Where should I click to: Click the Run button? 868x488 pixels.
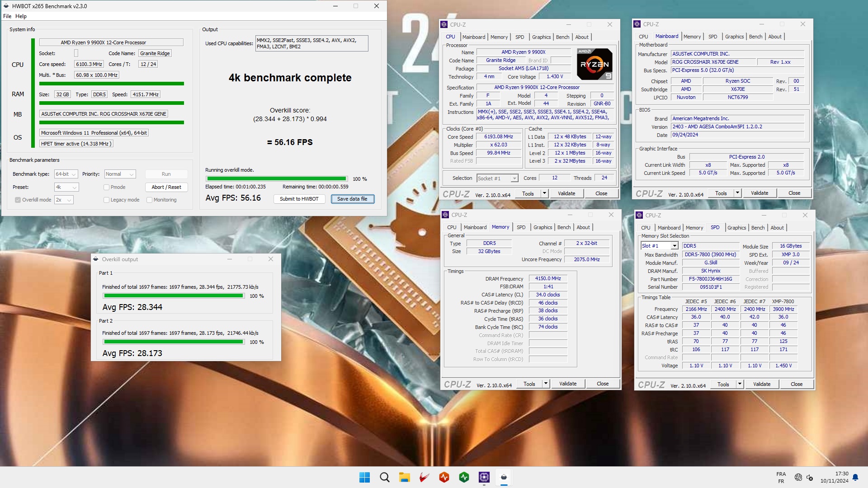pos(166,174)
